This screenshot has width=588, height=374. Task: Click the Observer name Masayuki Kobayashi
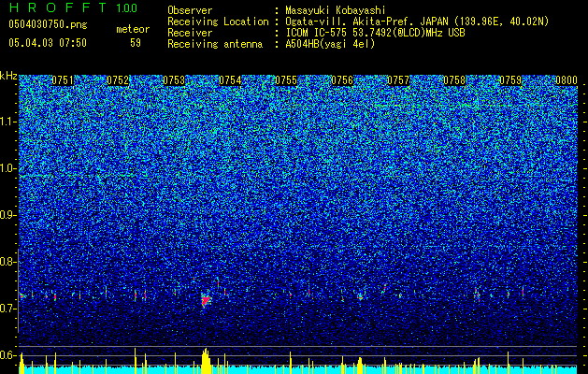(x=336, y=10)
